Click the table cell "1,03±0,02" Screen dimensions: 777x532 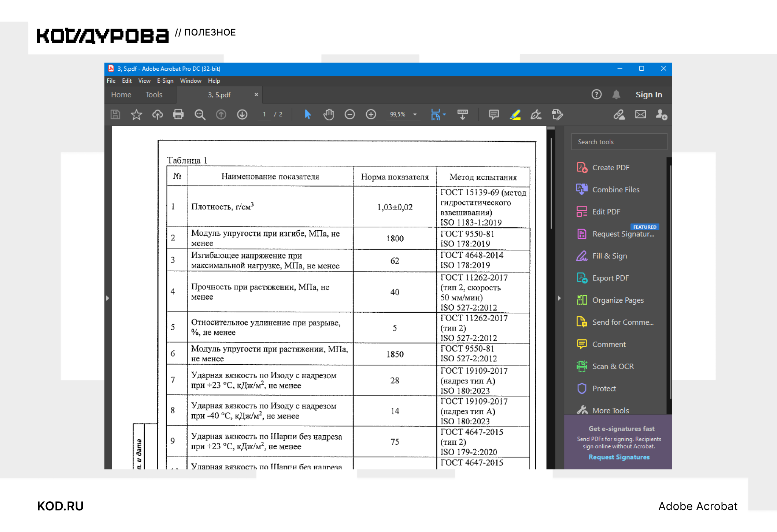pos(395,207)
